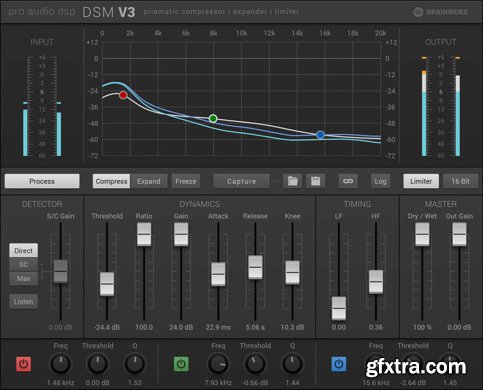Click the red band Freq knob
The width and height of the screenshot is (483, 390).
click(61, 364)
